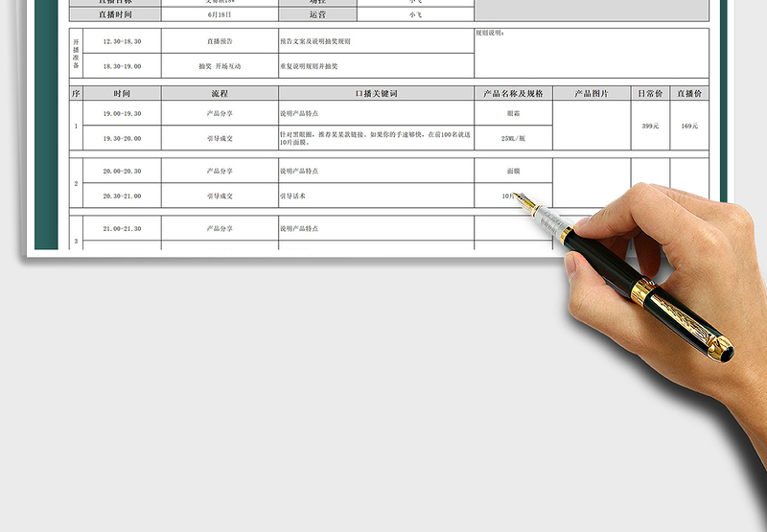Screen dimensions: 767x532
Task: Select the 针对黑眼圈 keyword script cell
Action: tap(376, 138)
